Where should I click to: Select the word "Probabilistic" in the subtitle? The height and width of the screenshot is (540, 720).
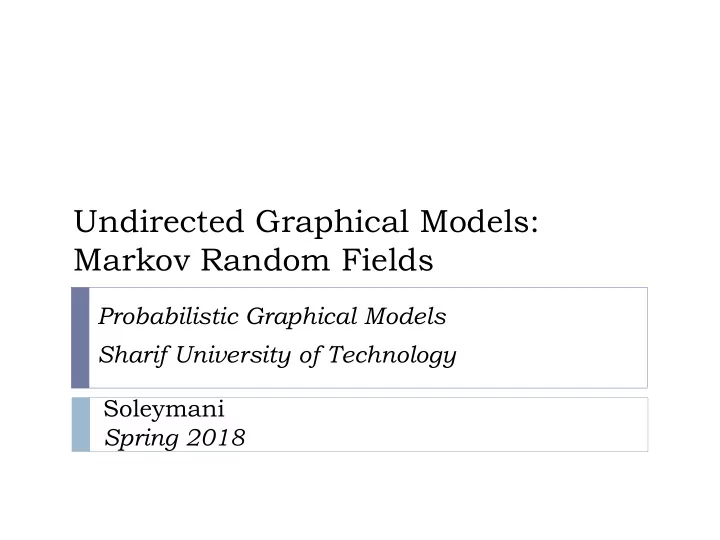tap(169, 316)
